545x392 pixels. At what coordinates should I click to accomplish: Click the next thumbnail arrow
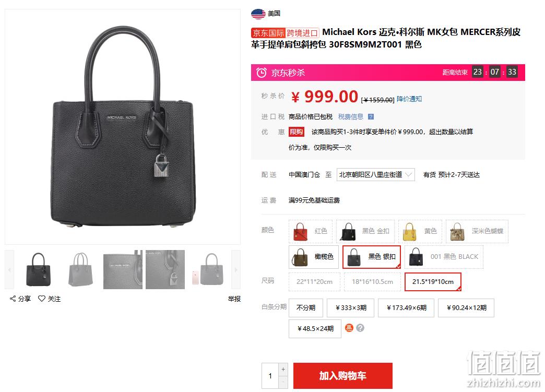235,269
